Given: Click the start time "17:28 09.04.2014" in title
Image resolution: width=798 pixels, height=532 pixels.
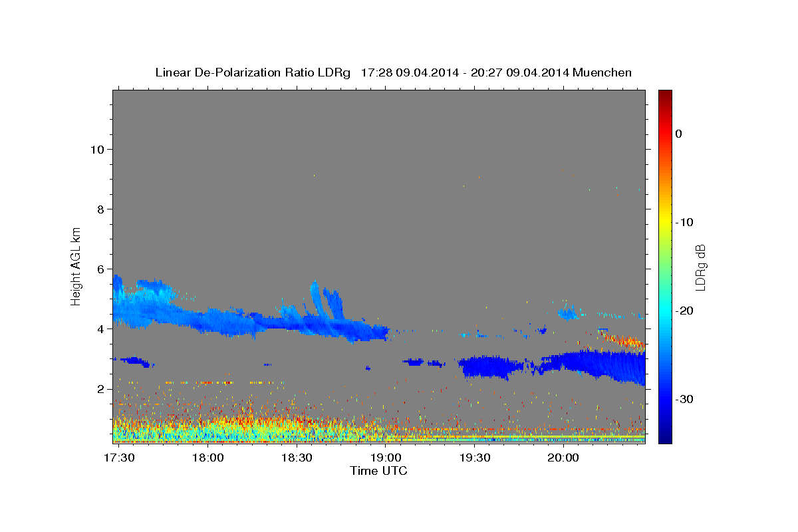Looking at the screenshot, I should (x=409, y=72).
